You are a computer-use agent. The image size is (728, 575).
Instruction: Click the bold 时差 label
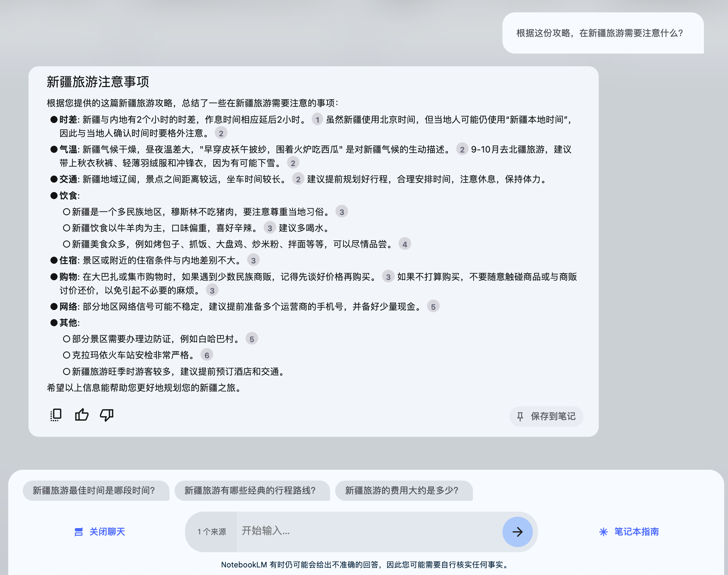pos(68,120)
